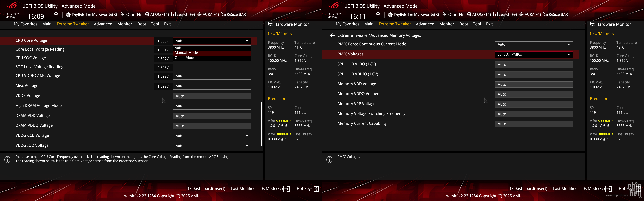The height and width of the screenshot is (201, 644).
Task: Click DRAM VDDQ Voltage input field
Action: [212, 126]
